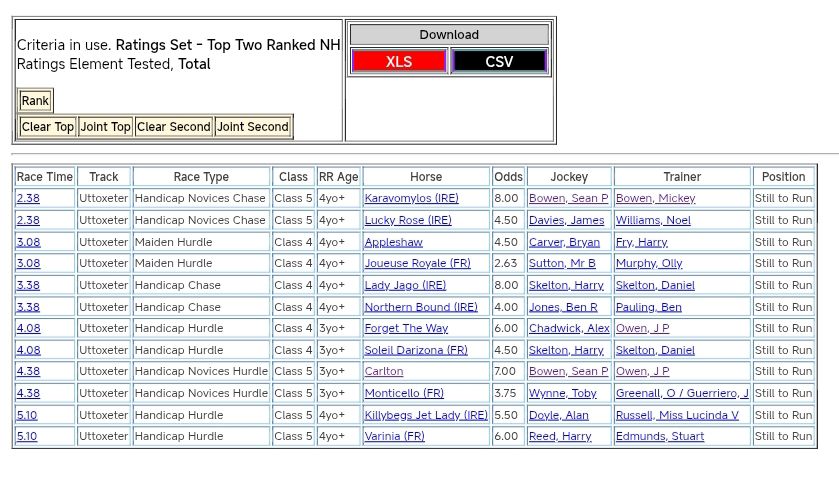Select the Joint Top filter button
Image resolution: width=839 pixels, height=478 pixels.
coord(106,127)
